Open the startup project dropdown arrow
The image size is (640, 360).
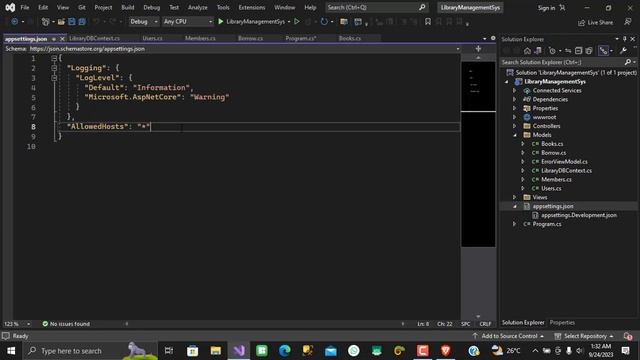point(289,22)
